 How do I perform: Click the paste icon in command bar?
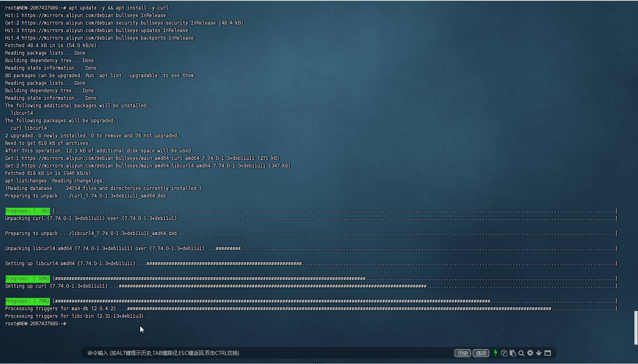[513, 353]
